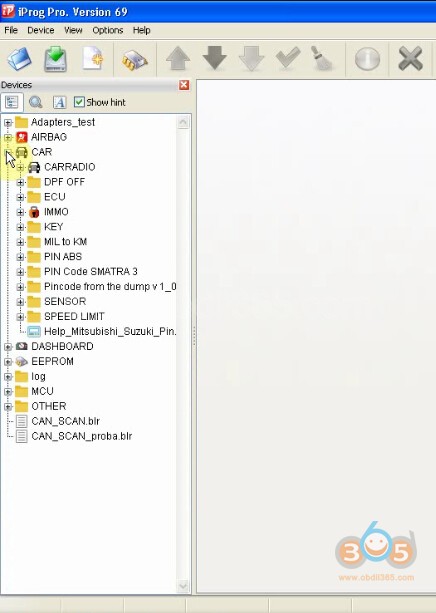Click the CAN_SCAN_proba.blr document icon
This screenshot has width=436, height=613.
[x=22, y=436]
